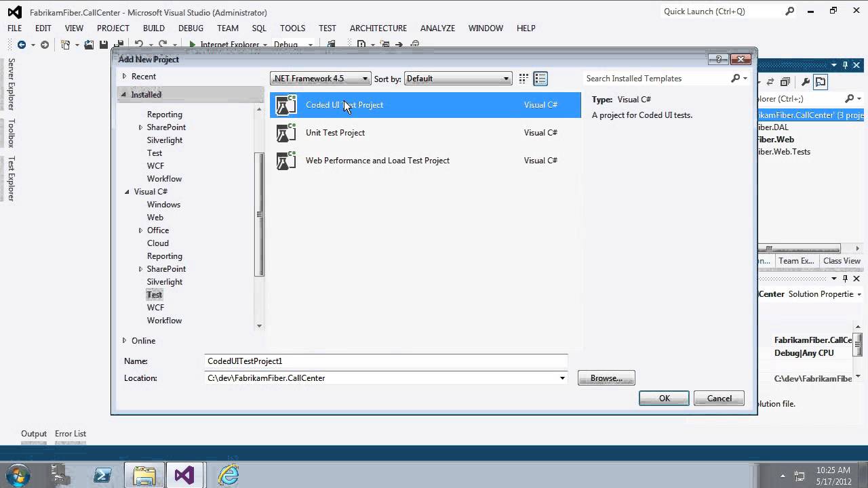The image size is (868, 488).
Task: Open the Error List tab
Action: 71,434
